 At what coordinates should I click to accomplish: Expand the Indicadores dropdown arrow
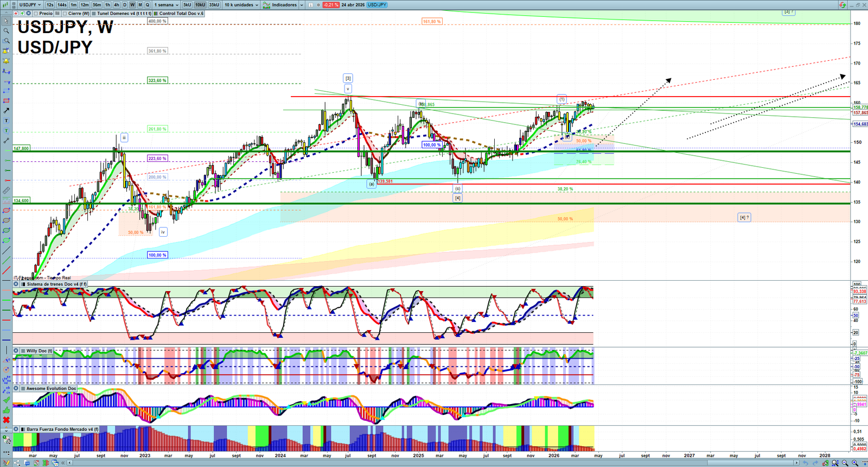[301, 5]
